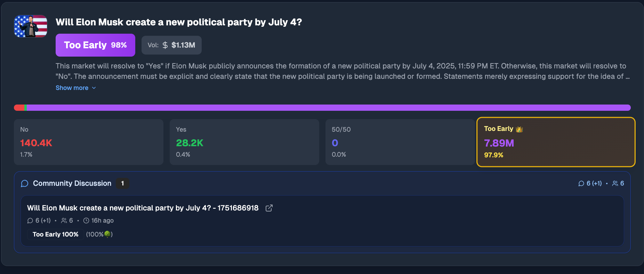Expand description with Show more
Image resolution: width=644 pixels, height=274 pixels.
[72, 88]
